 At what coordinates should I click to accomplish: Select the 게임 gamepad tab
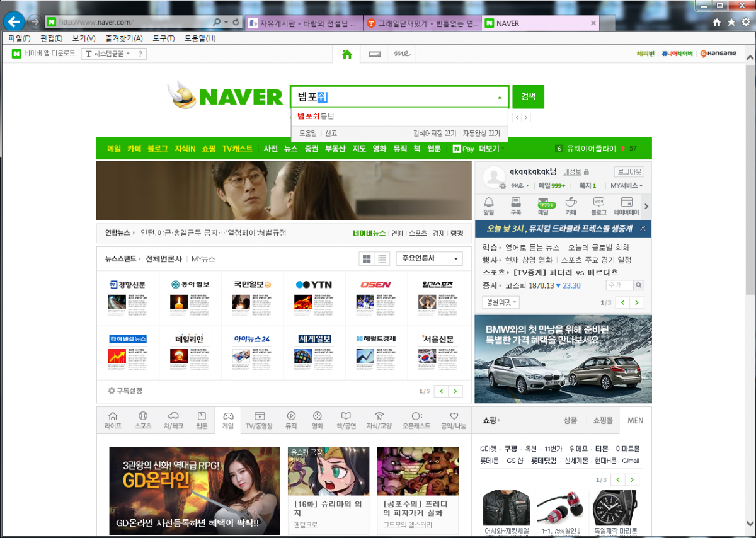point(228,420)
